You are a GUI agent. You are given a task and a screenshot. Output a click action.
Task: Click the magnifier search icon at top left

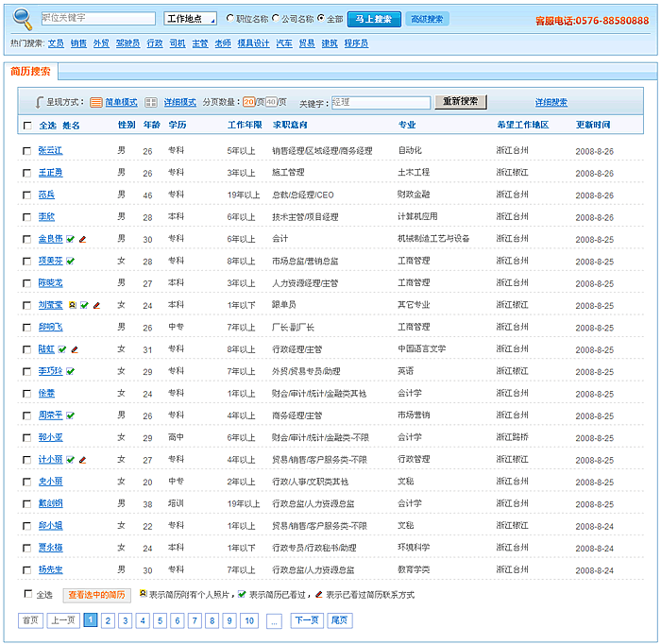pos(24,19)
